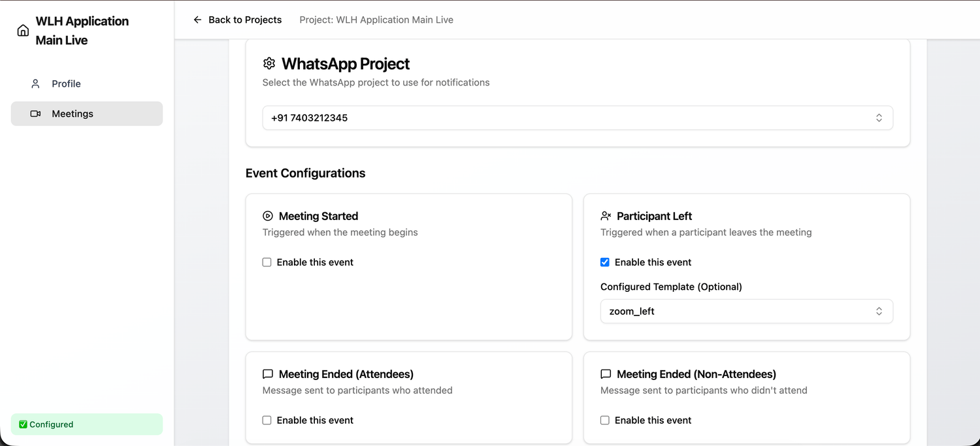Click the Profile person icon
The width and height of the screenshot is (980, 446).
point(36,84)
